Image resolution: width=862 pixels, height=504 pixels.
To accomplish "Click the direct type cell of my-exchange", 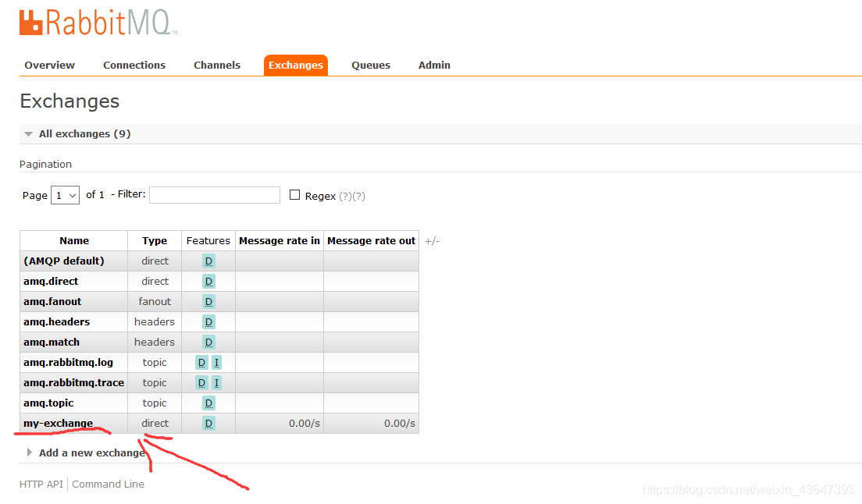I will click(155, 424).
